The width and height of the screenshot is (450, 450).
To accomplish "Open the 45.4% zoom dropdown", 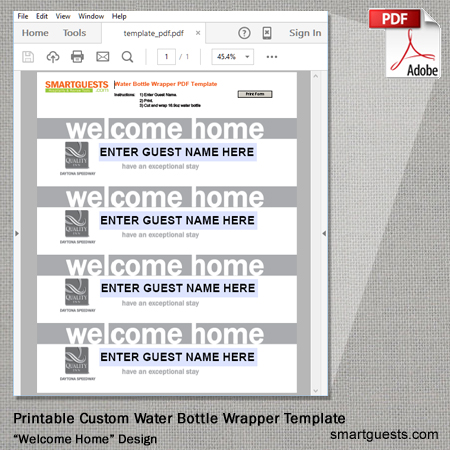I will [x=233, y=57].
